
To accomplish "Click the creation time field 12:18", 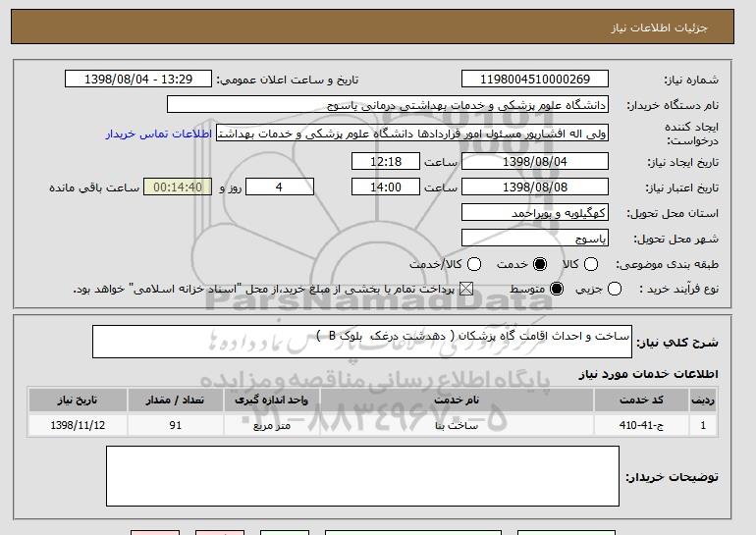I will point(386,161).
